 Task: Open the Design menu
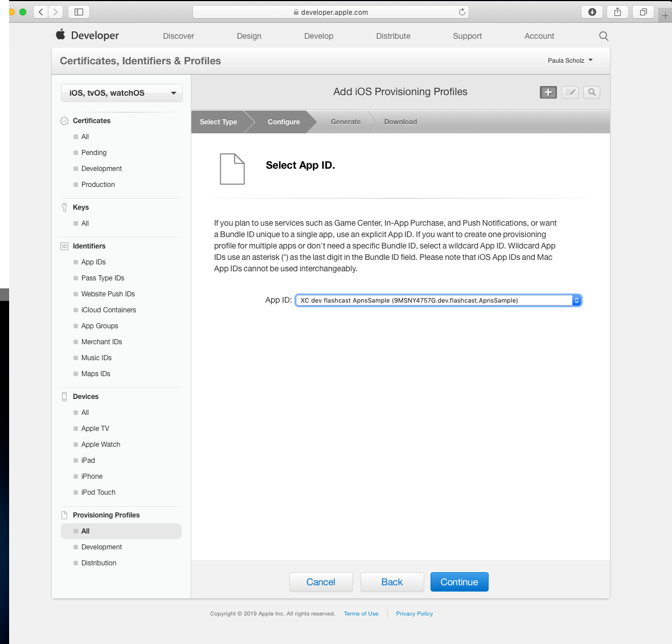249,36
